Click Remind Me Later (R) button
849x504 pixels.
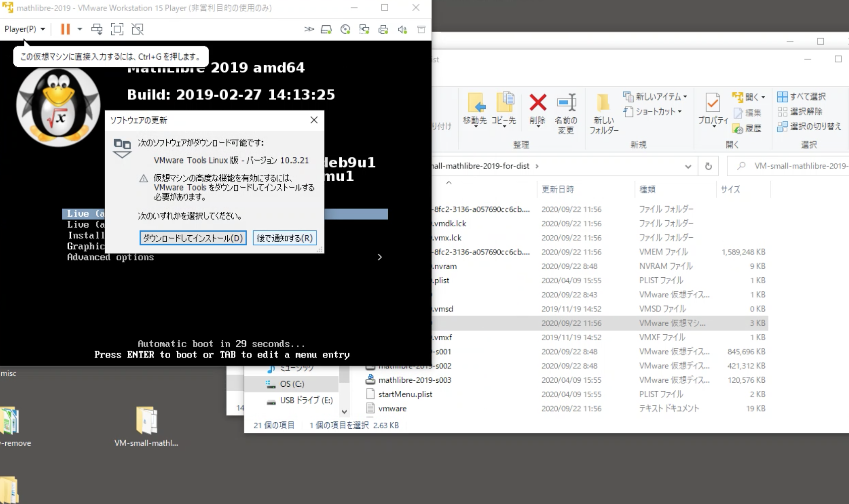coord(284,238)
